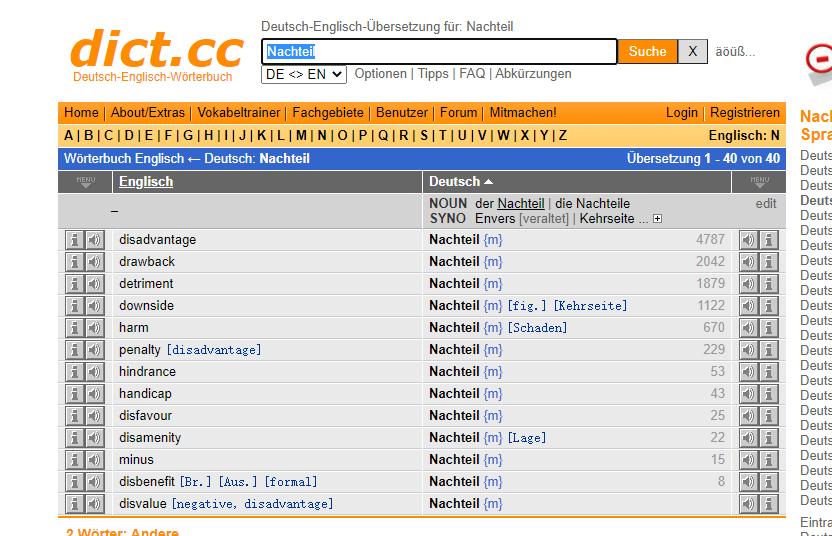Play German audio in detriment row

tap(749, 284)
